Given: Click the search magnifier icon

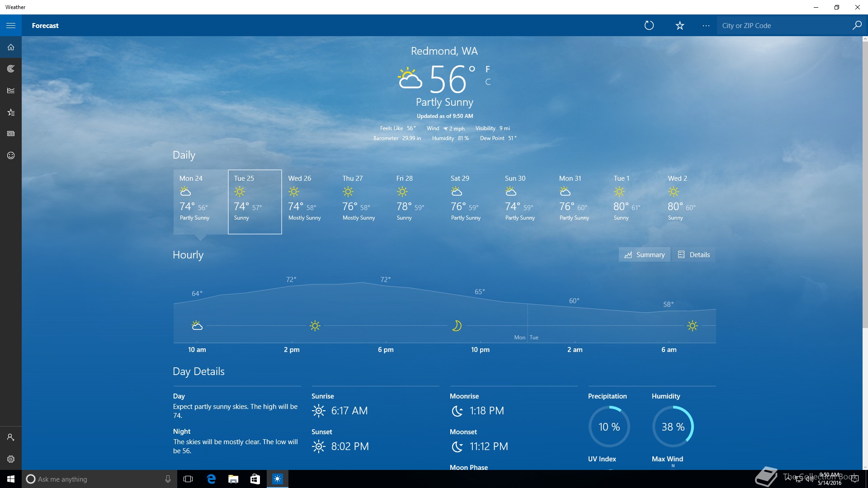Looking at the screenshot, I should (x=857, y=25).
